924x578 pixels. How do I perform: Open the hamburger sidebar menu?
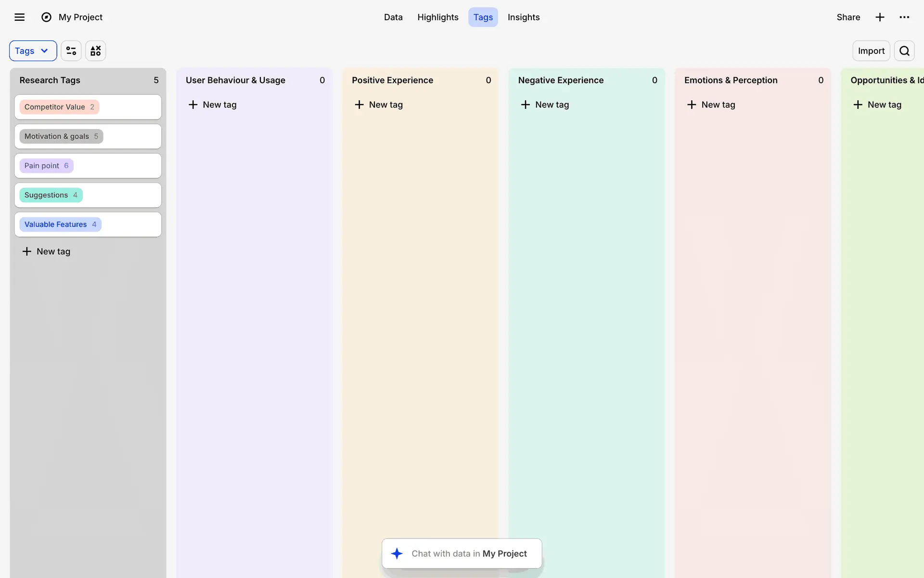tap(19, 17)
